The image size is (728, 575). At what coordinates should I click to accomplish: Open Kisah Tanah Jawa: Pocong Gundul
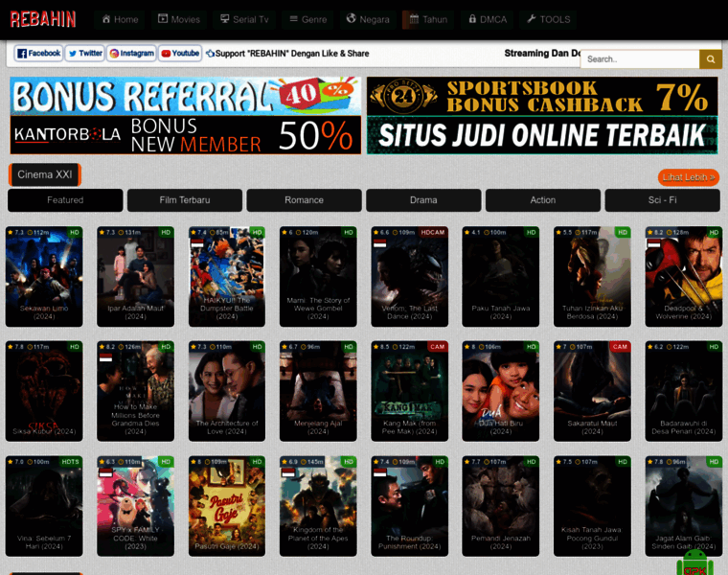[x=592, y=506]
